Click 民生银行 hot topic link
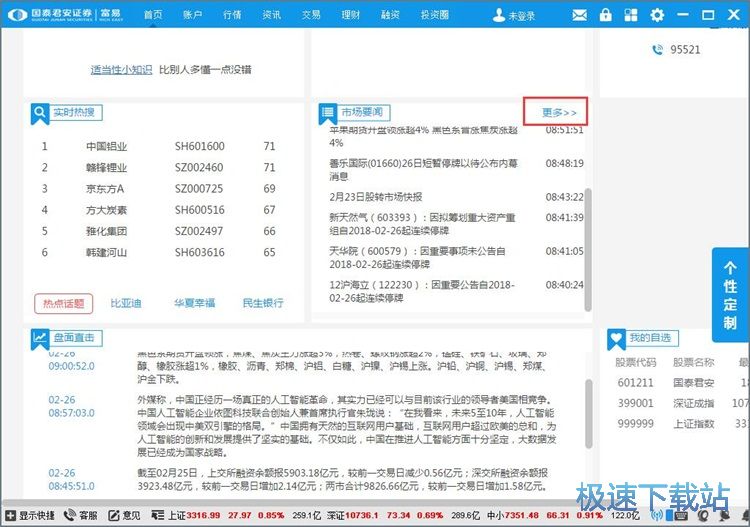The height and width of the screenshot is (527, 750). (263, 303)
